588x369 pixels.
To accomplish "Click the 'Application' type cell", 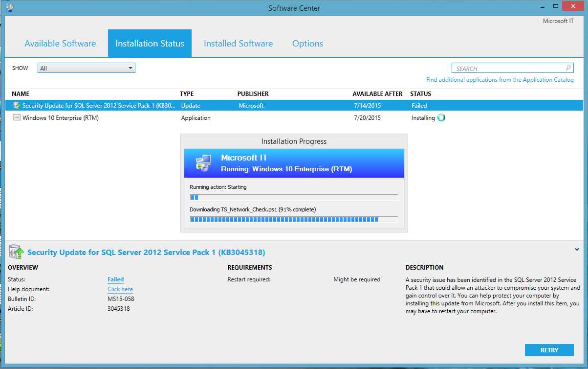I will tap(196, 118).
